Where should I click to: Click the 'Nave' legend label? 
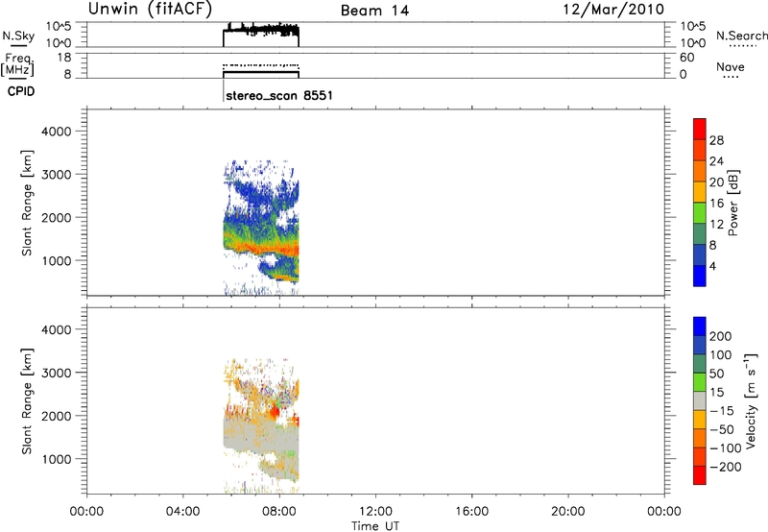[731, 67]
